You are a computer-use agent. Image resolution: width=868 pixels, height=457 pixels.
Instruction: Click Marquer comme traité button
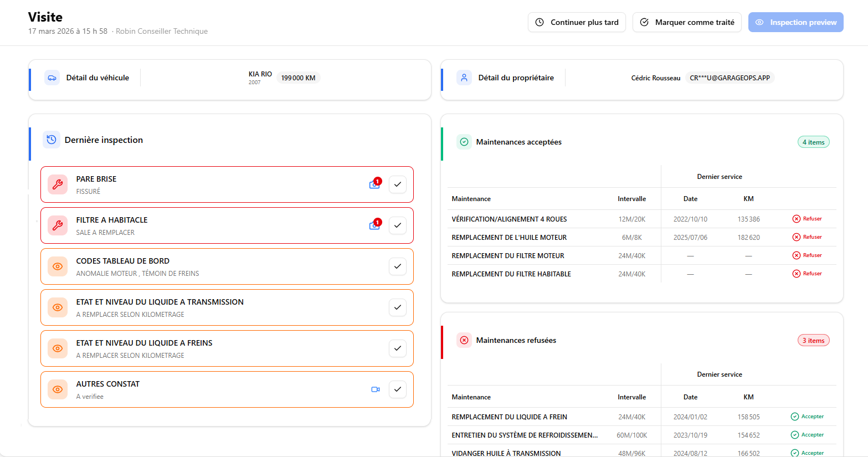687,22
